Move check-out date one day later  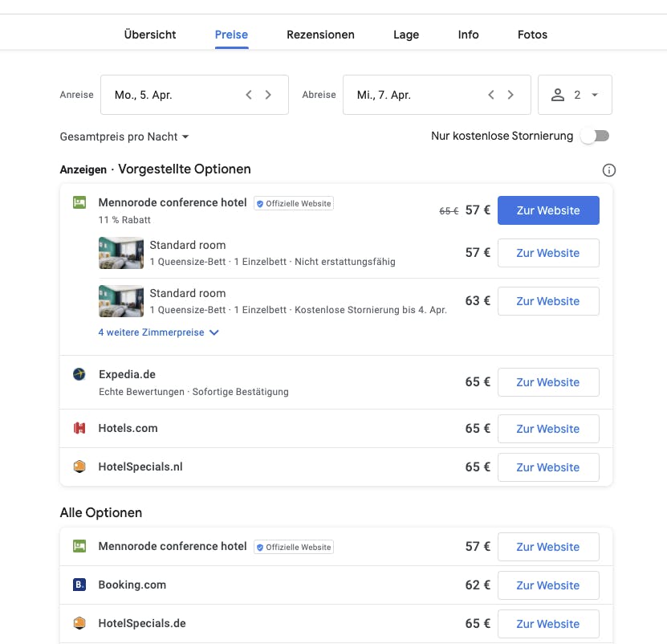[x=510, y=95]
